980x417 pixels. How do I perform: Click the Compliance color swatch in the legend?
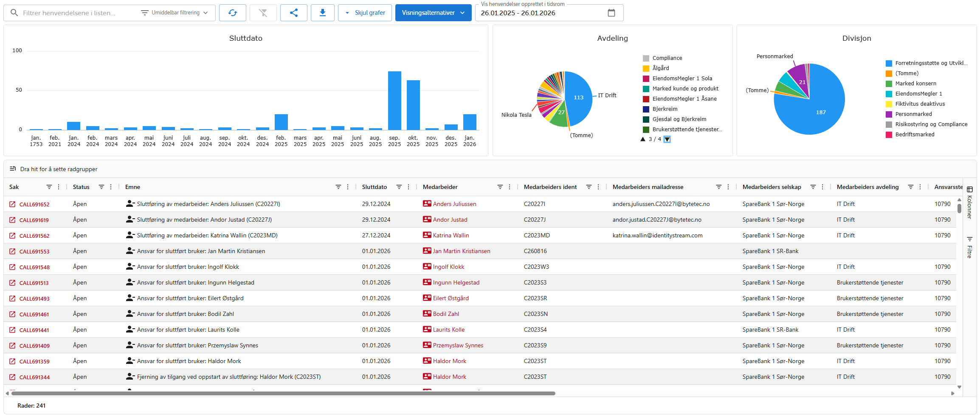(x=645, y=58)
